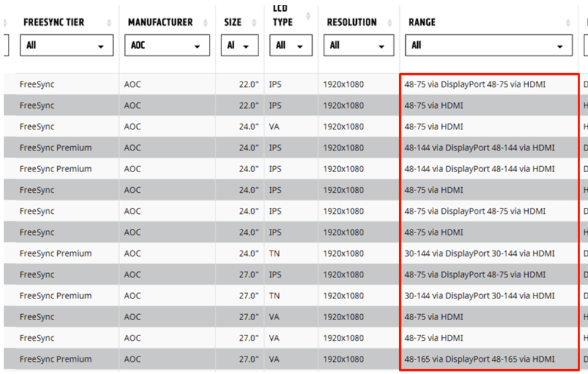Select FreeSync tier cell in 24.0" VA row

point(37,127)
